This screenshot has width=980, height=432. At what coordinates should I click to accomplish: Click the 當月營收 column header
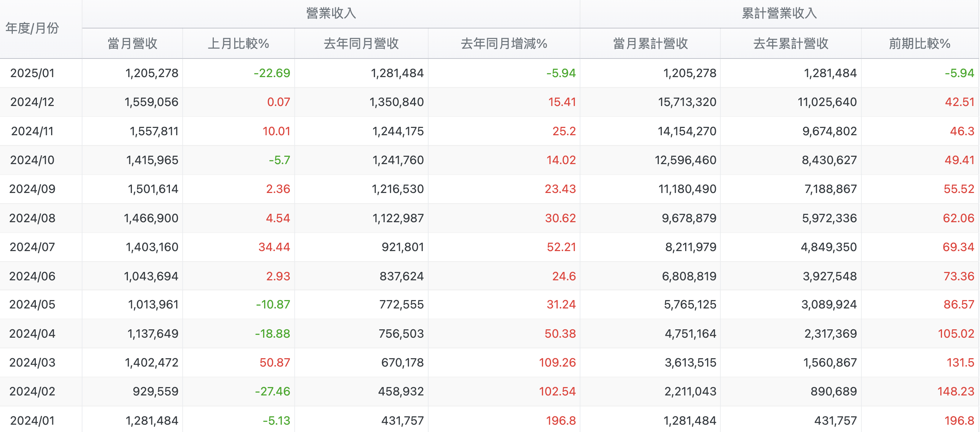[x=132, y=43]
